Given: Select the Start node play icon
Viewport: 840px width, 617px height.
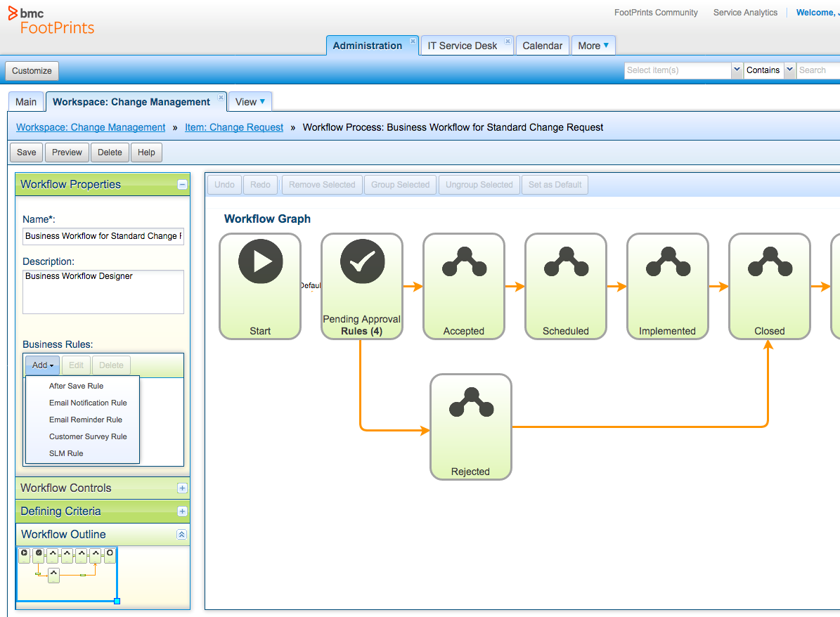Looking at the screenshot, I should tap(260, 261).
